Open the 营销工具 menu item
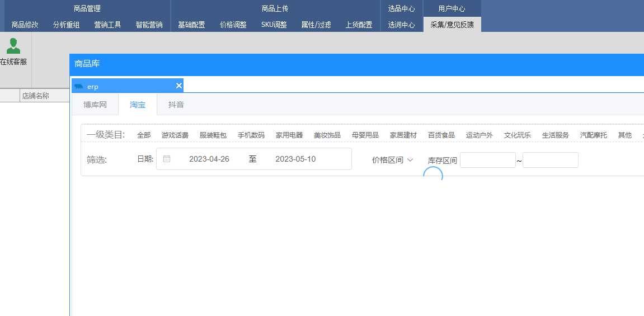The height and width of the screenshot is (316, 644). tap(107, 25)
